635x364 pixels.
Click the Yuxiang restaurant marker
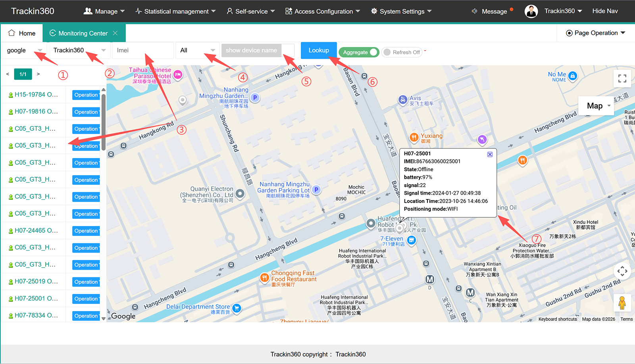point(414,138)
